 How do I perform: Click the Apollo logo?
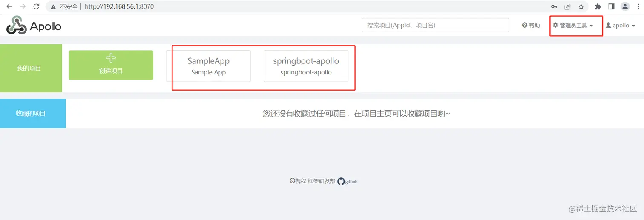pyautogui.click(x=34, y=26)
